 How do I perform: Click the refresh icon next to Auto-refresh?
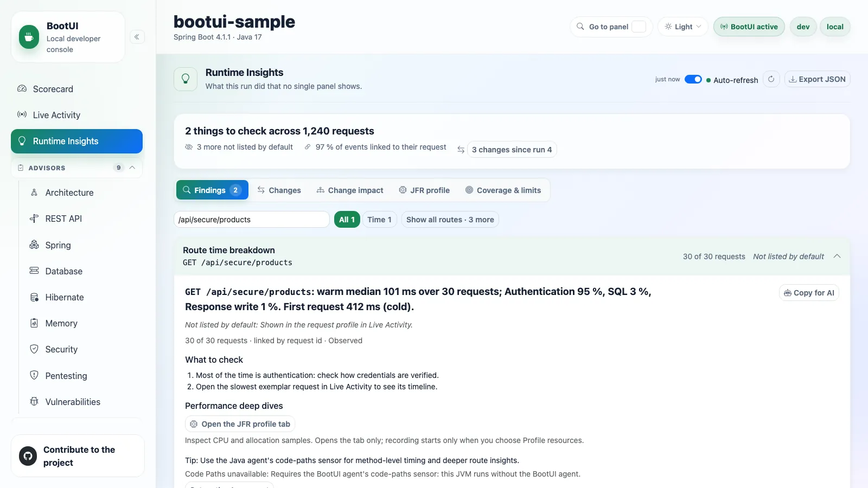(771, 79)
